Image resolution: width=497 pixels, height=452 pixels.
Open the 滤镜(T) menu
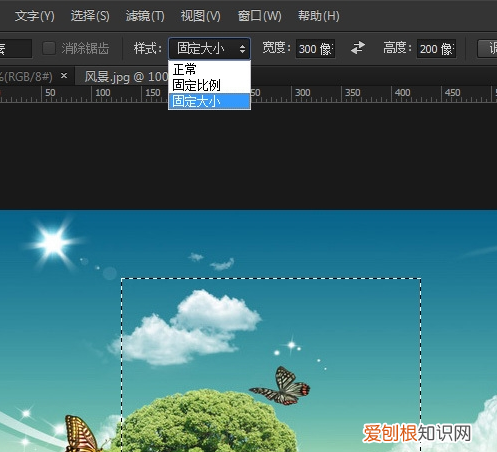tap(145, 16)
